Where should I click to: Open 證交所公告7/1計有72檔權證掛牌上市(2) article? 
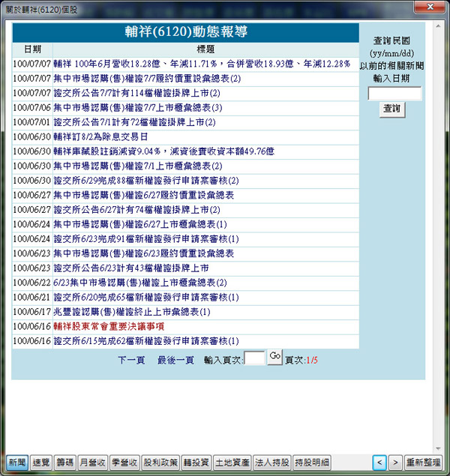point(134,122)
